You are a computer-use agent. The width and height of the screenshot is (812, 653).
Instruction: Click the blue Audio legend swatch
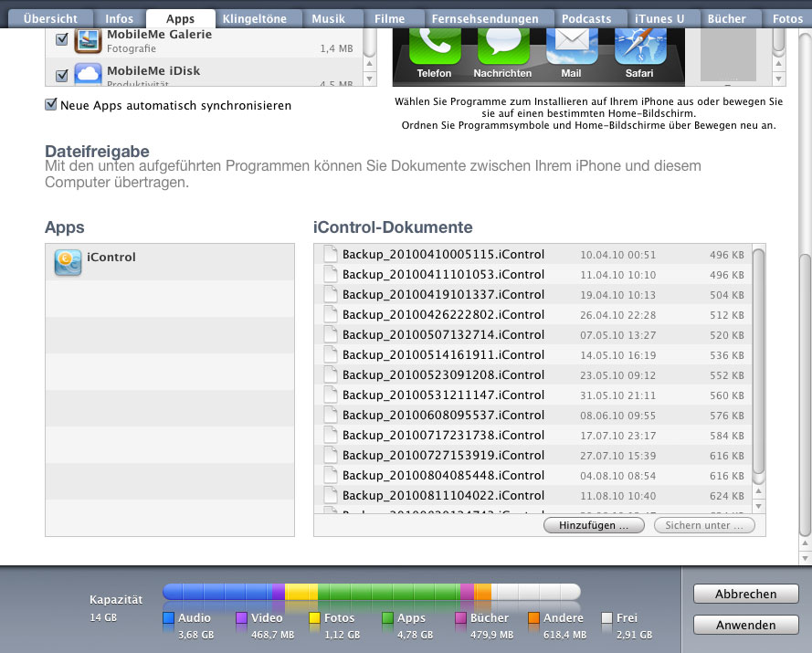pos(168,617)
